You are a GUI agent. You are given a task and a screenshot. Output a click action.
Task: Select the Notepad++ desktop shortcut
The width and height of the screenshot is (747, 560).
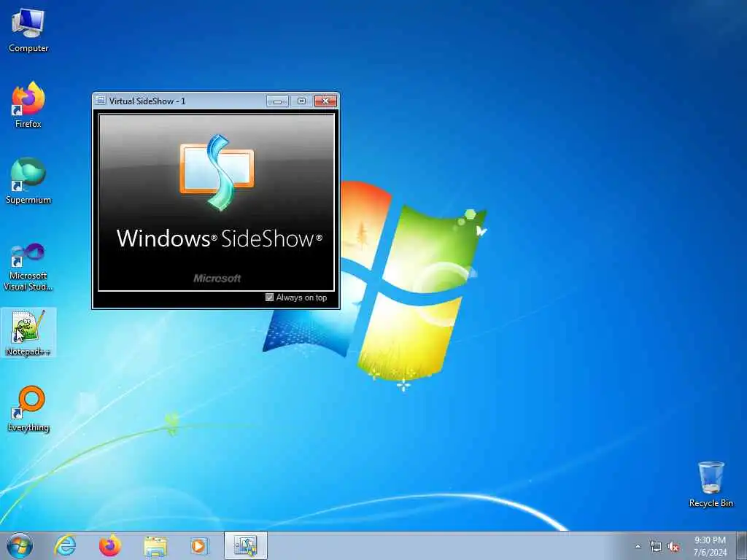coord(28,332)
